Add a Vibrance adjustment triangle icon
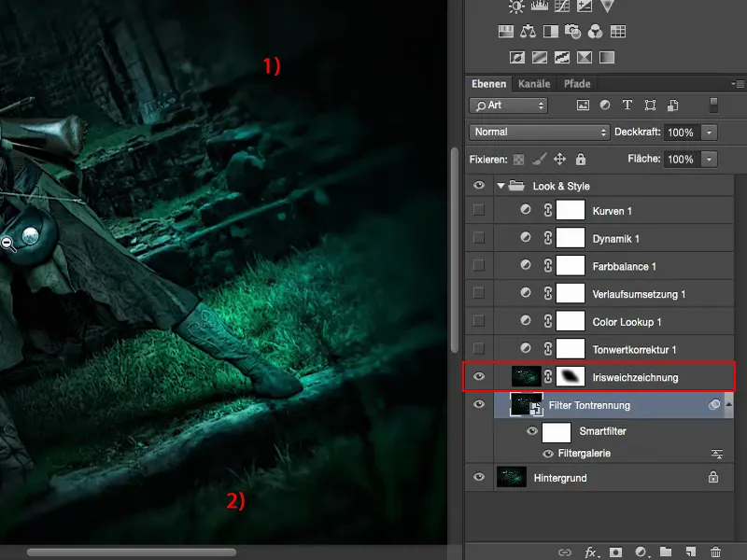Screen dimensions: 747x560 pos(607,6)
